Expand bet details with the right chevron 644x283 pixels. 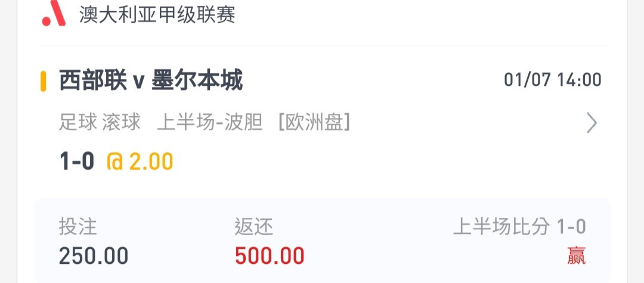point(592,123)
